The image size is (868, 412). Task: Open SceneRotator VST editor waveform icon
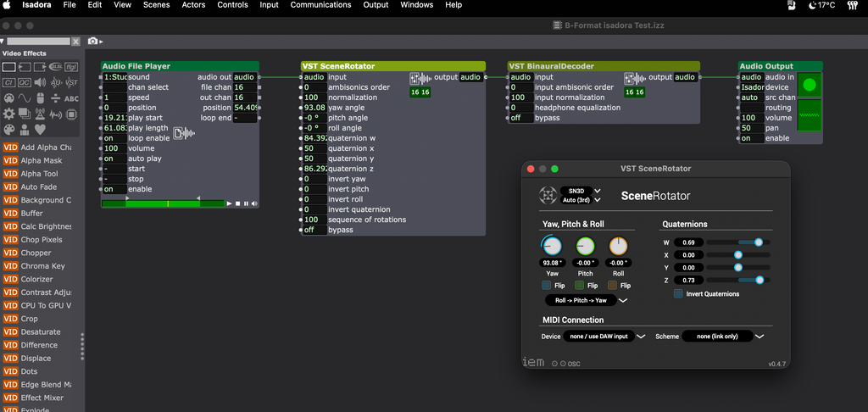click(420, 78)
